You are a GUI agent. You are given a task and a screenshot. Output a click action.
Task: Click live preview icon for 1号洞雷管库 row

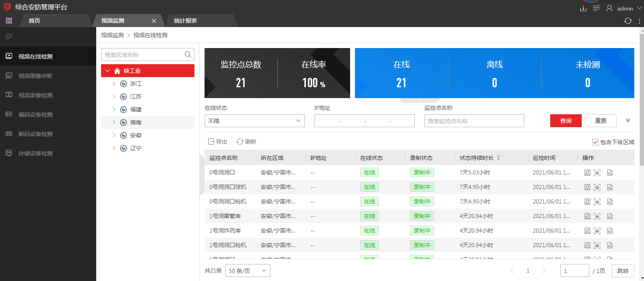(x=597, y=216)
